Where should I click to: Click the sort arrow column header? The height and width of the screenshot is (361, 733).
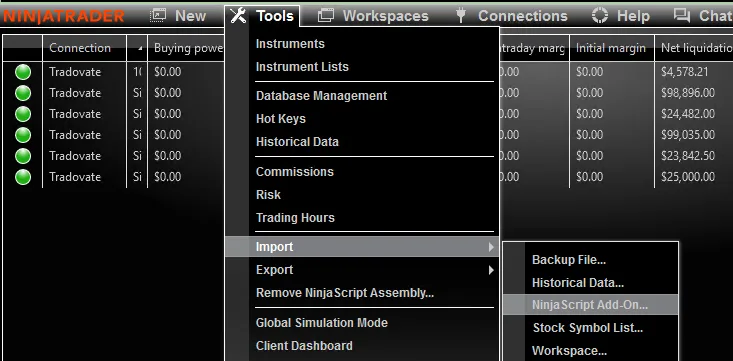137,48
